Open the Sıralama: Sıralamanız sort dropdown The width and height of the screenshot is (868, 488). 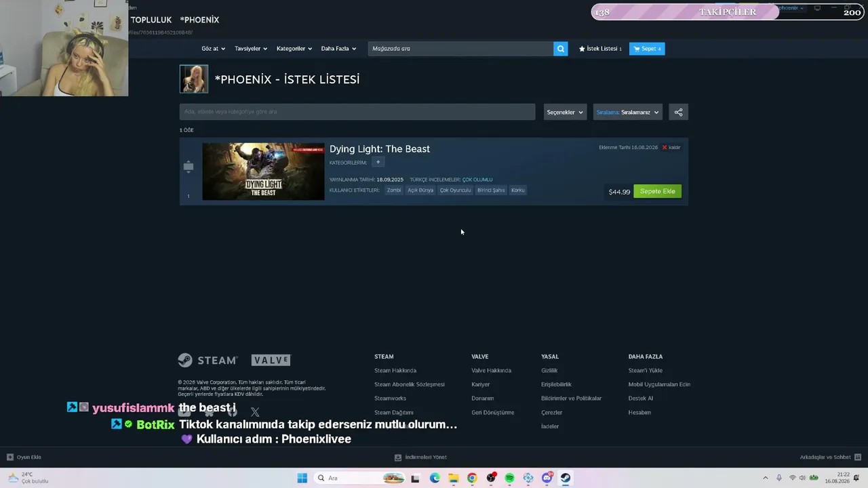627,113
